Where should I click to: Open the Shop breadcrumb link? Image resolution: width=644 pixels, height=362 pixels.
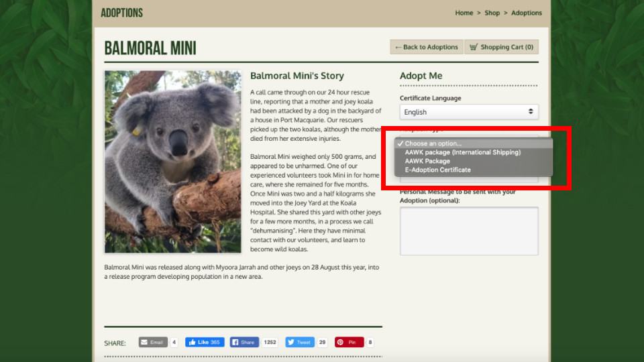tap(492, 13)
